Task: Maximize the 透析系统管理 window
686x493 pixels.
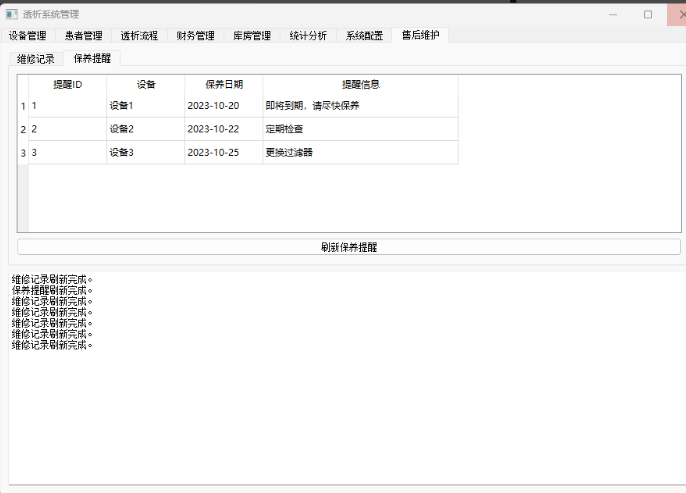Action: tap(648, 14)
